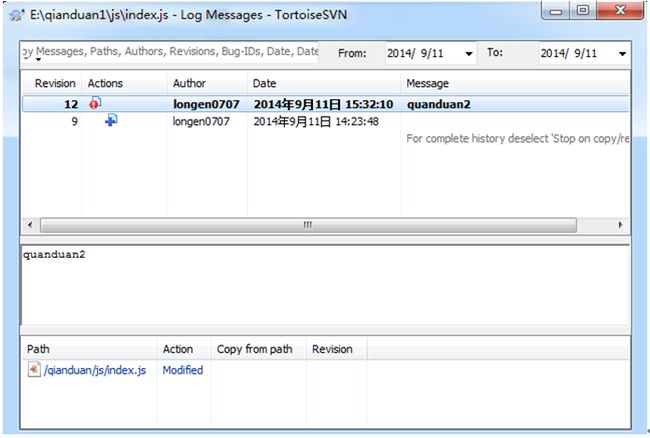Click the quanduan2 message in log list
650x438 pixels.
coord(439,104)
